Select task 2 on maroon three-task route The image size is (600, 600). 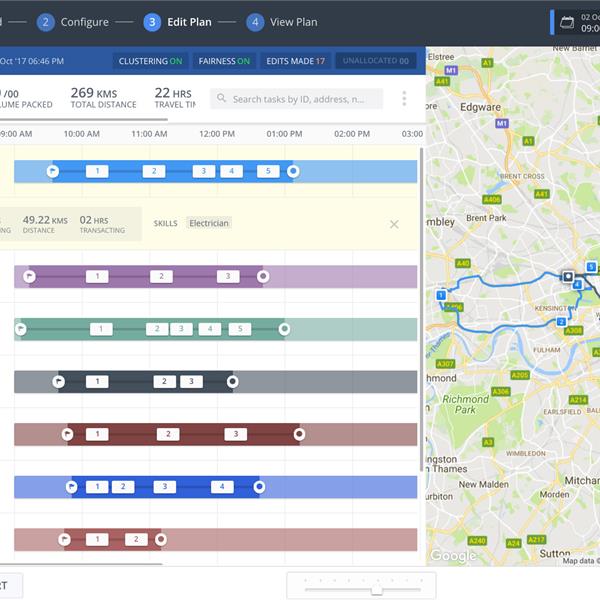tap(168, 434)
